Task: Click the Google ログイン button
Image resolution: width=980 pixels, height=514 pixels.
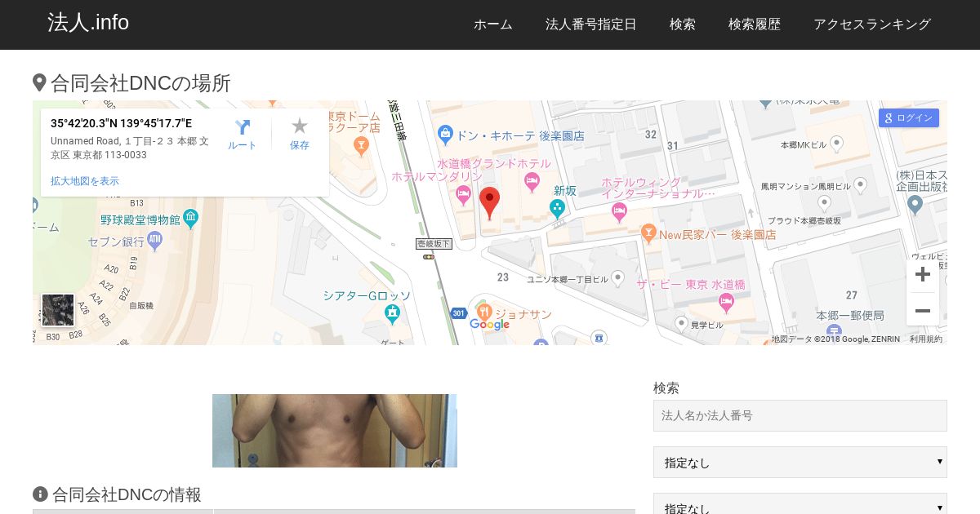Action: [909, 118]
